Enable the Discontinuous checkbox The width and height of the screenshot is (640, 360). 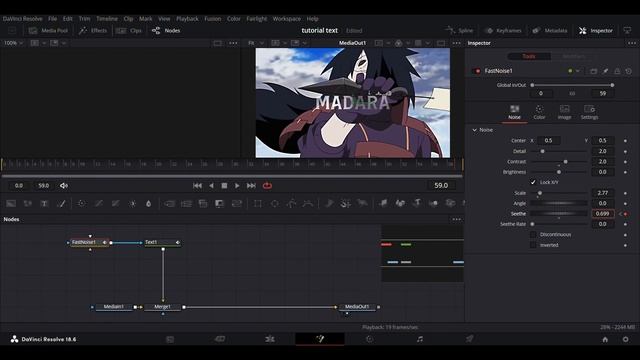[x=533, y=234]
